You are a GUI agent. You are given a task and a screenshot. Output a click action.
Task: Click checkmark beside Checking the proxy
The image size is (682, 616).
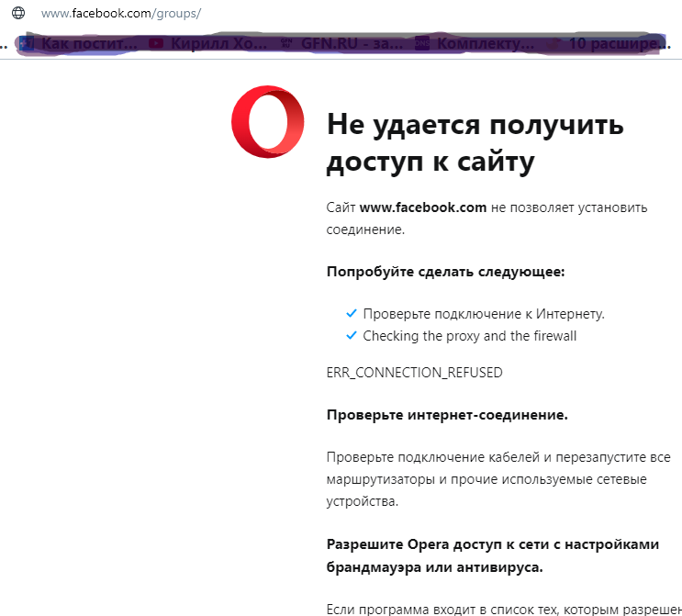(x=350, y=336)
